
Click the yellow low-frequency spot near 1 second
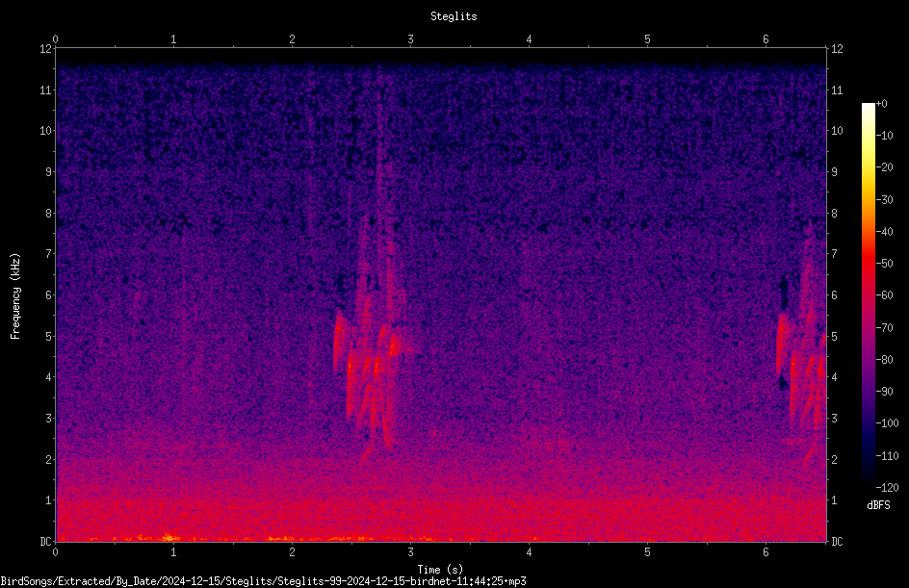click(169, 537)
